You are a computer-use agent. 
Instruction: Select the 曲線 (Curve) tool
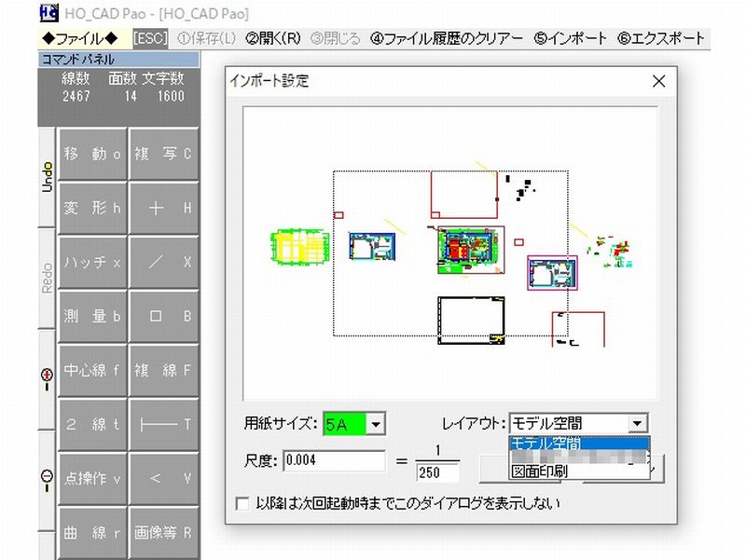click(x=92, y=533)
